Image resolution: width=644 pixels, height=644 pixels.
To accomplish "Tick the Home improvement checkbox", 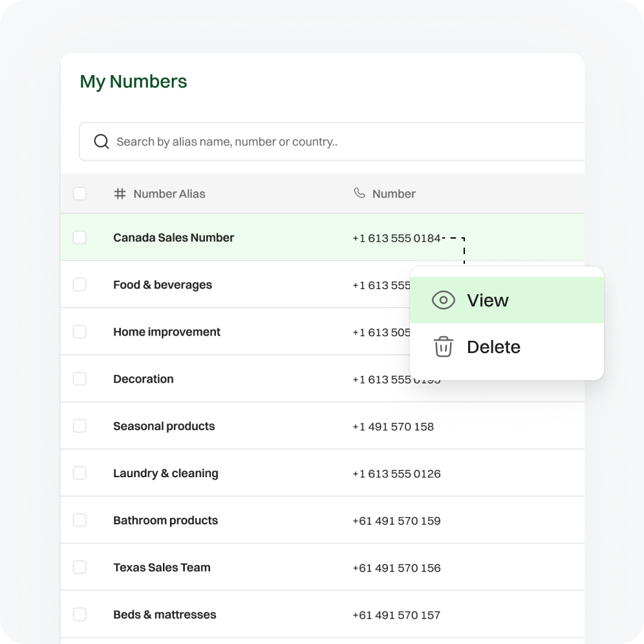I will click(80, 332).
